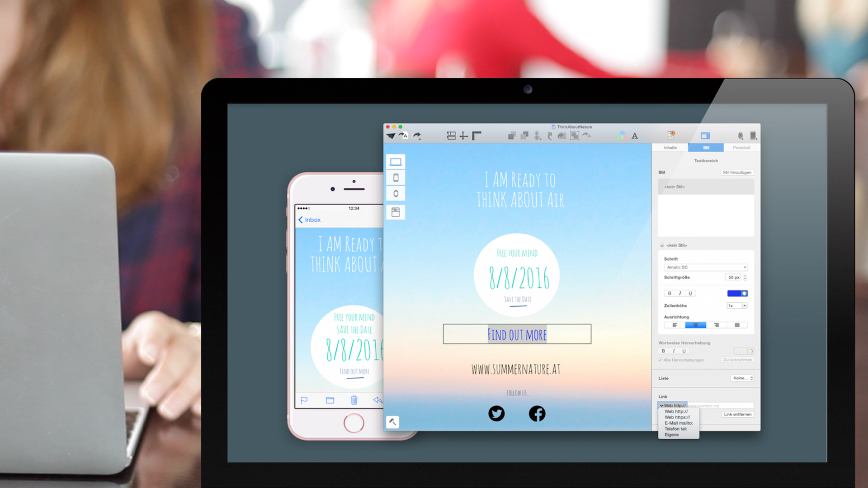Switch to Inhalt tab in sidebar

tap(670, 147)
